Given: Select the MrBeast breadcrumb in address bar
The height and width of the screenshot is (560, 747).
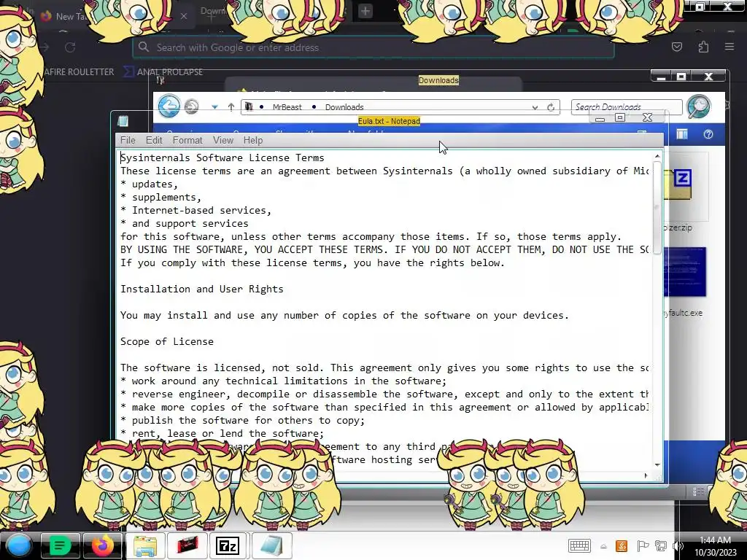Looking at the screenshot, I should (287, 107).
